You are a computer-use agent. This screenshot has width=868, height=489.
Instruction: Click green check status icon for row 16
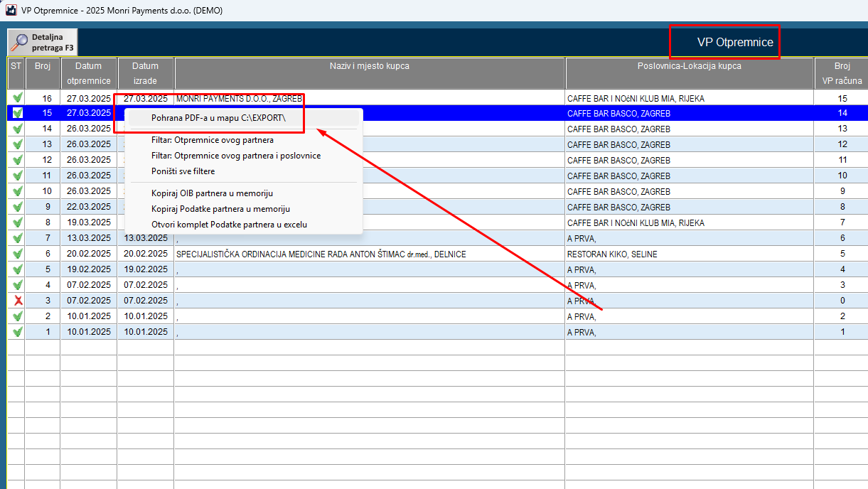tap(18, 98)
